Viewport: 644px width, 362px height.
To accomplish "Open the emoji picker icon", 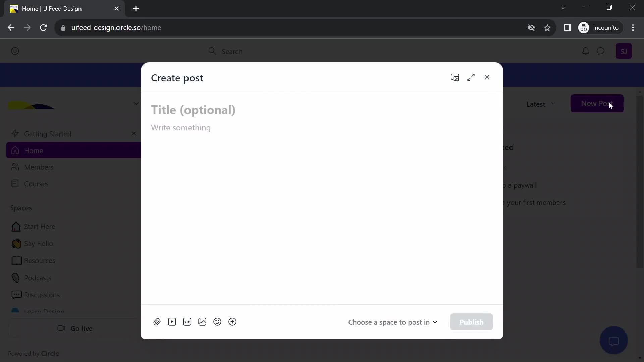I will tap(217, 322).
